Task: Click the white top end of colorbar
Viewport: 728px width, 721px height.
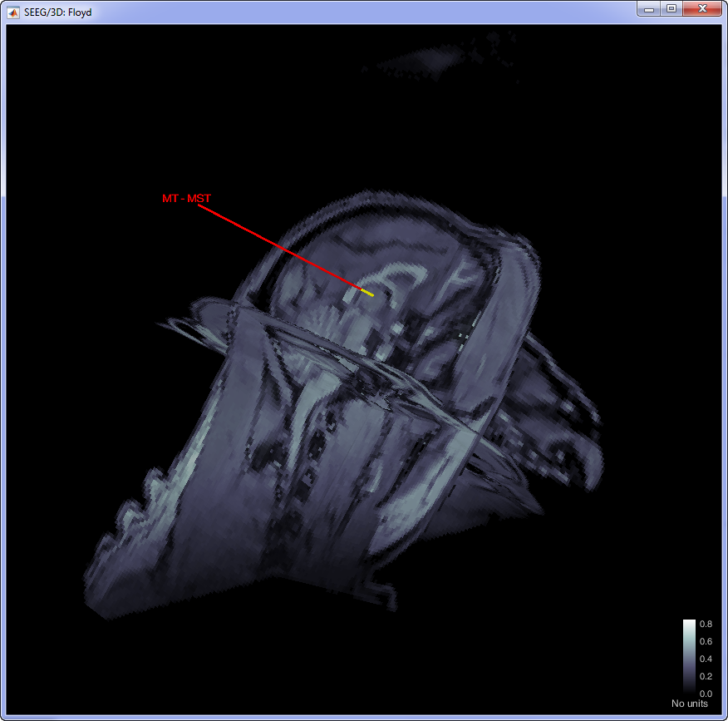Action: pos(689,624)
